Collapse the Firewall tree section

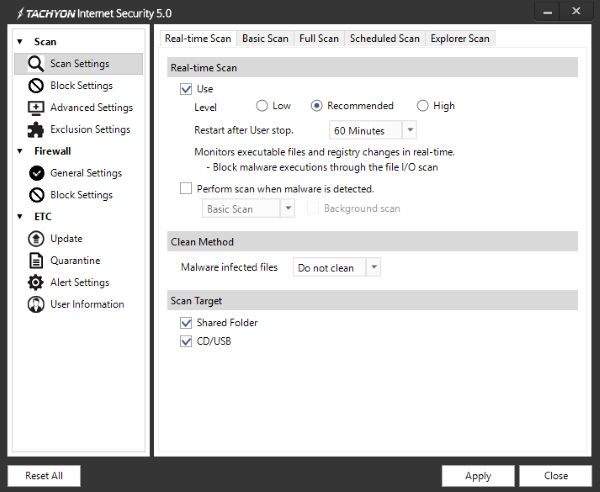20,152
